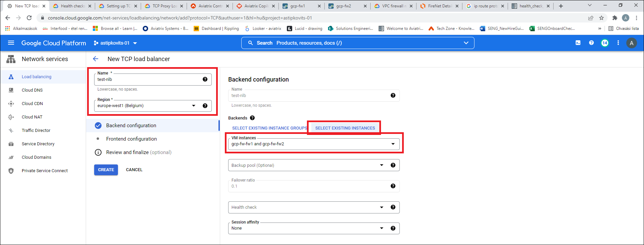Click the help icon for Session affinity
This screenshot has width=644, height=245.
pos(393,228)
